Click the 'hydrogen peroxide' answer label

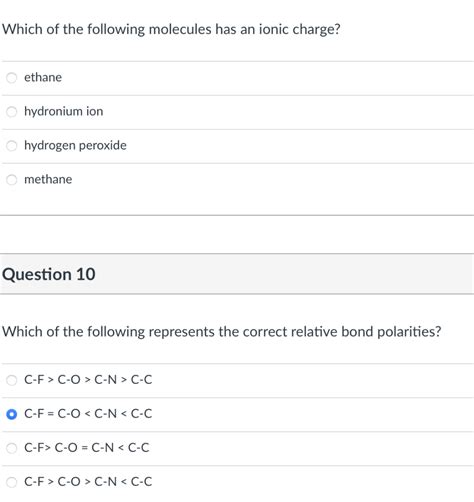(75, 145)
